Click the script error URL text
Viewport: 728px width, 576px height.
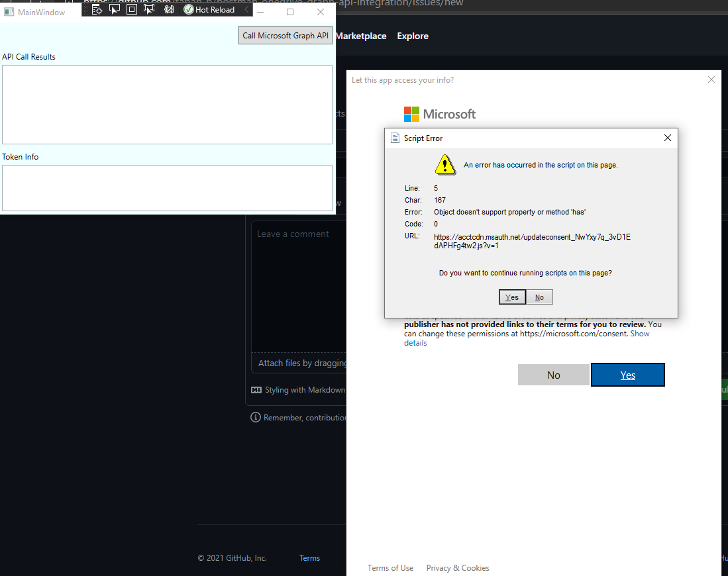pyautogui.click(x=532, y=241)
